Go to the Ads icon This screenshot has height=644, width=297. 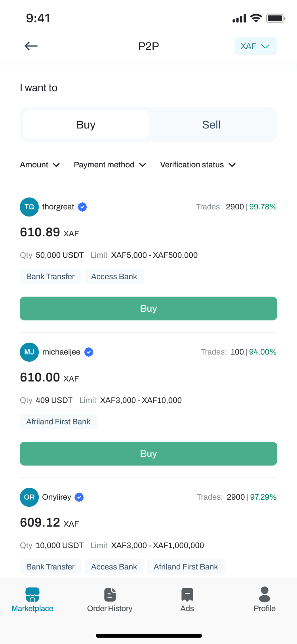point(187,594)
